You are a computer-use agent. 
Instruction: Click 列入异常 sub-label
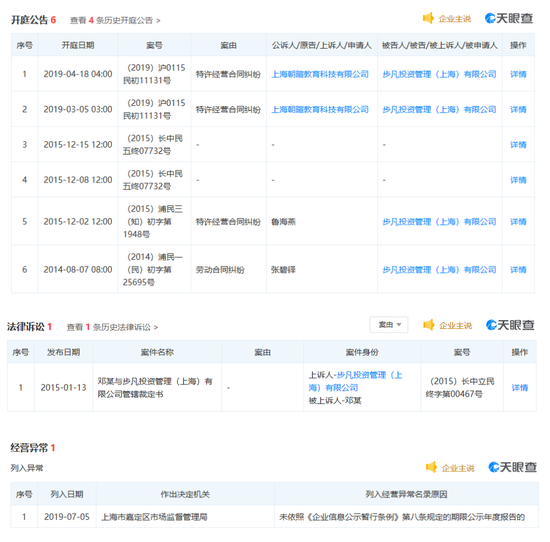(x=27, y=468)
